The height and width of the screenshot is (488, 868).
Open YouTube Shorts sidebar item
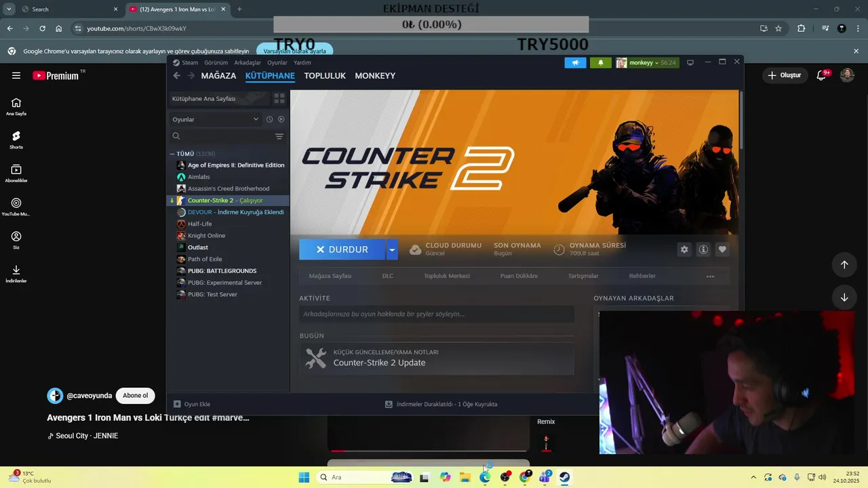(x=16, y=140)
